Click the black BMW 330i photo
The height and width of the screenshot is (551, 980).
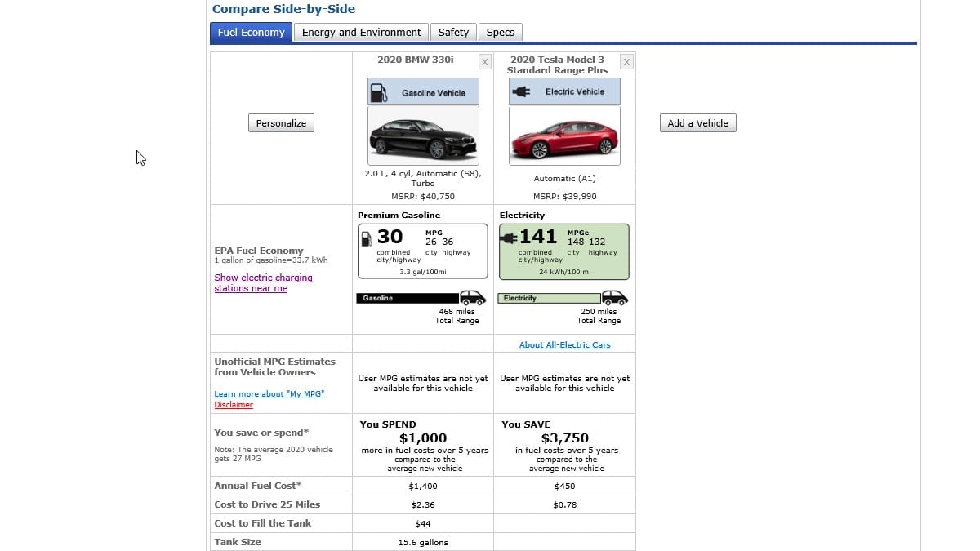pos(422,138)
